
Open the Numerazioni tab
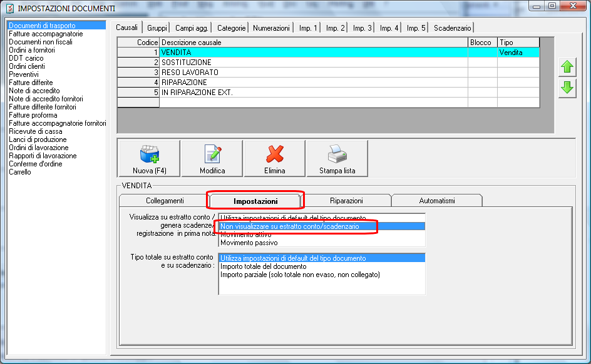click(271, 28)
